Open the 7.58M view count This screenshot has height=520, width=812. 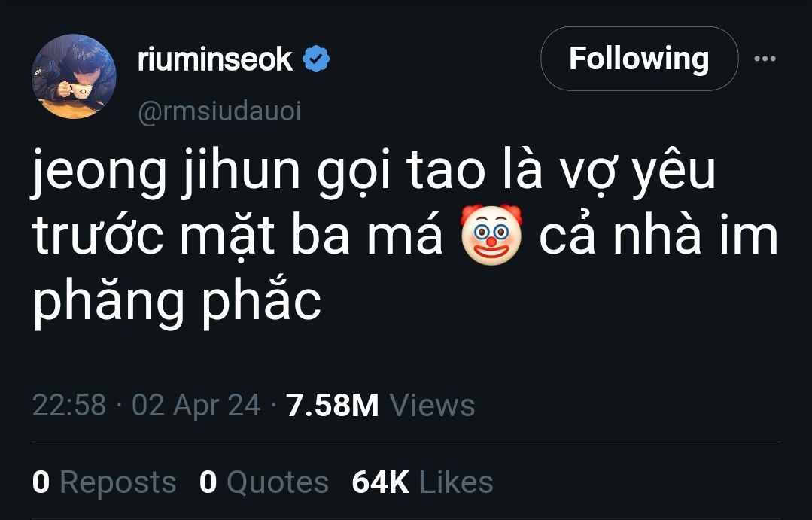click(x=333, y=405)
